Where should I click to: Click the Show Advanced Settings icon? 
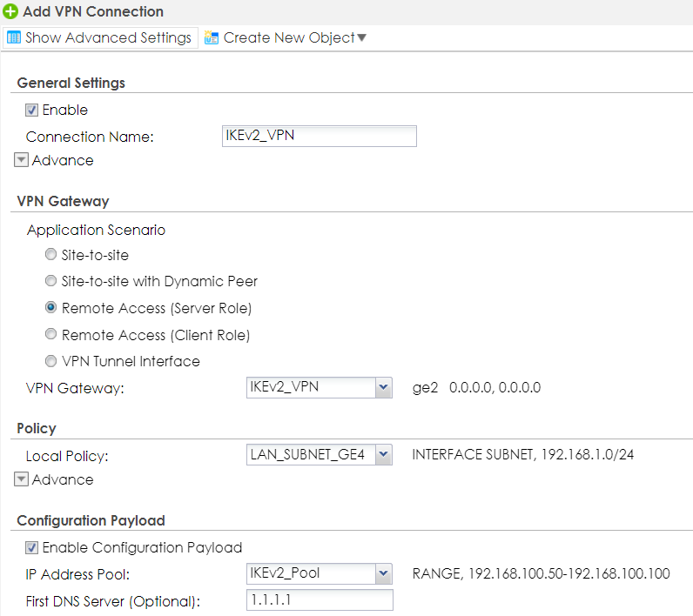[14, 38]
